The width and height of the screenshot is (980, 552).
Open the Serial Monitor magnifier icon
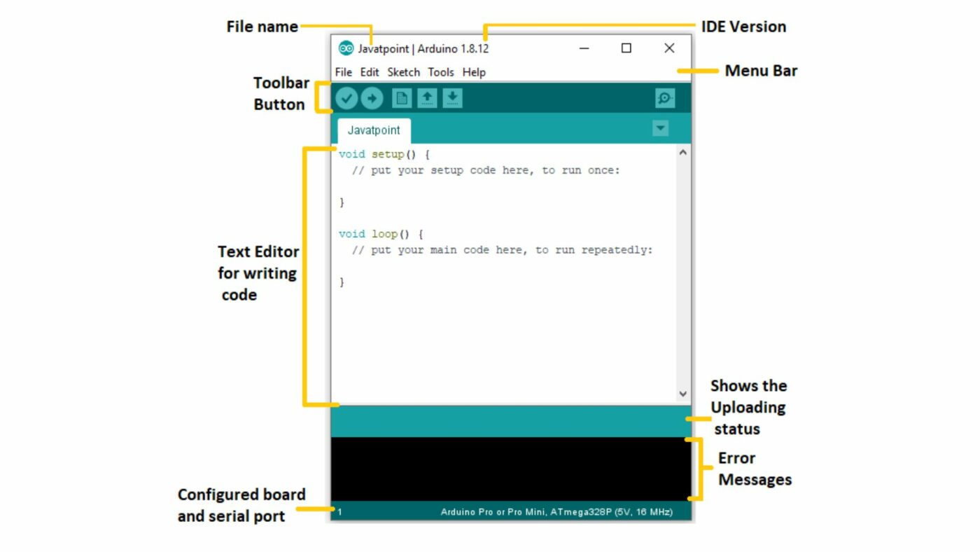point(665,99)
